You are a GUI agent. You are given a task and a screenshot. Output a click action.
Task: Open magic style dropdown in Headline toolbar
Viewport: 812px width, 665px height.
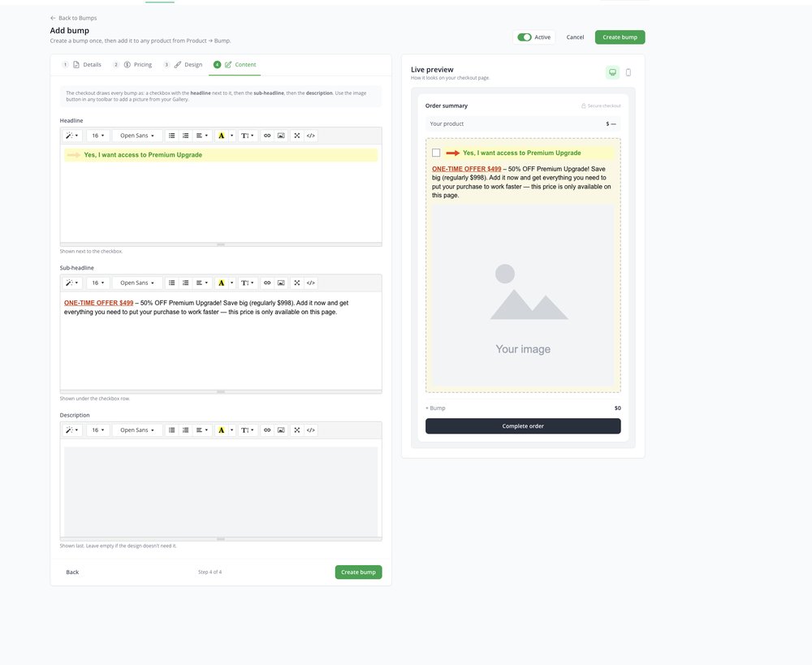72,136
